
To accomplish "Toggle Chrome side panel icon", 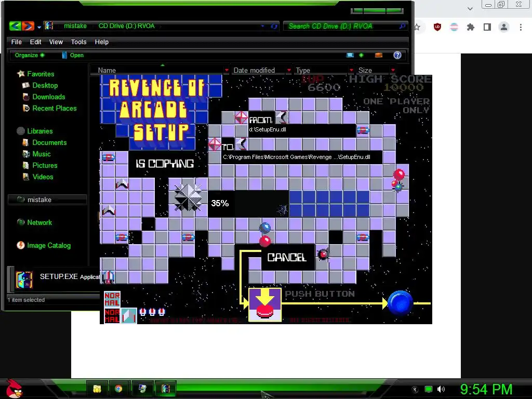I will coord(487,27).
